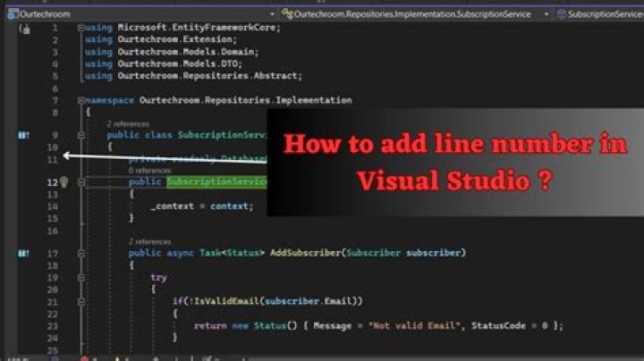Click "2 references" above AddSubscriber method

point(149,241)
